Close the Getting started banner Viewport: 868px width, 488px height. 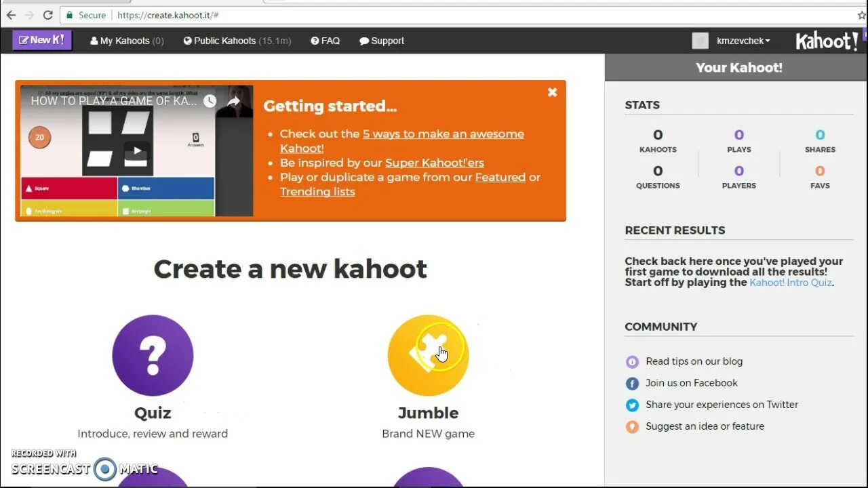click(x=553, y=92)
